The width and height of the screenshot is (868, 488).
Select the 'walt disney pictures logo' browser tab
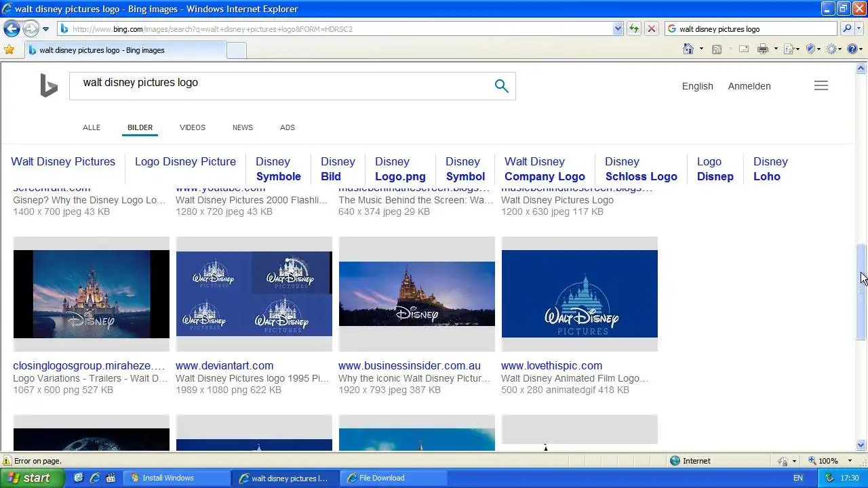125,50
